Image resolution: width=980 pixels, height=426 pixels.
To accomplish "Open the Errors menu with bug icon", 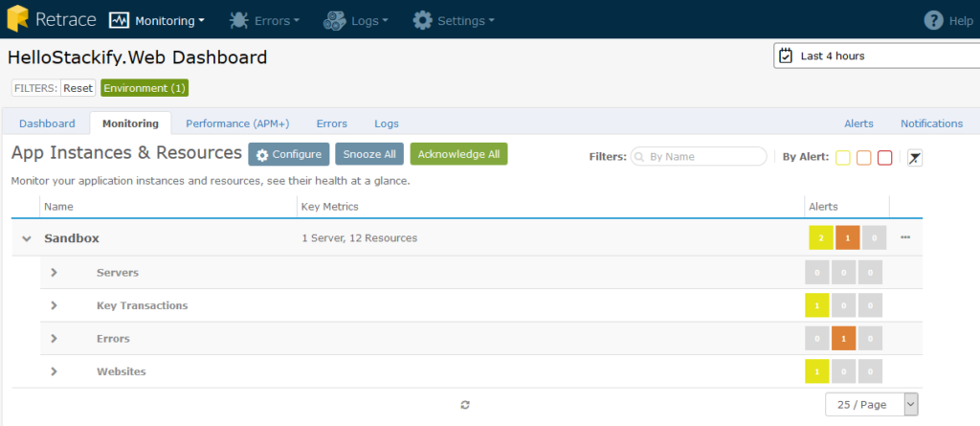I will [264, 21].
